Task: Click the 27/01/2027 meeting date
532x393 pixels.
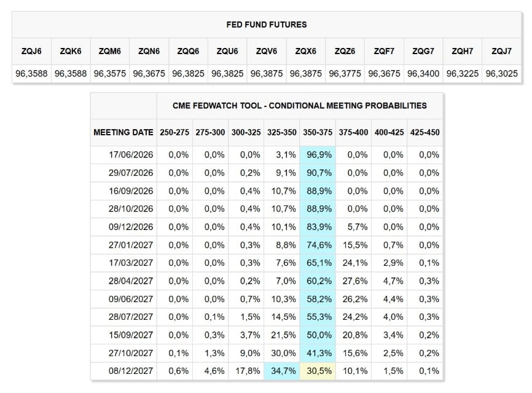Action: pos(131,245)
